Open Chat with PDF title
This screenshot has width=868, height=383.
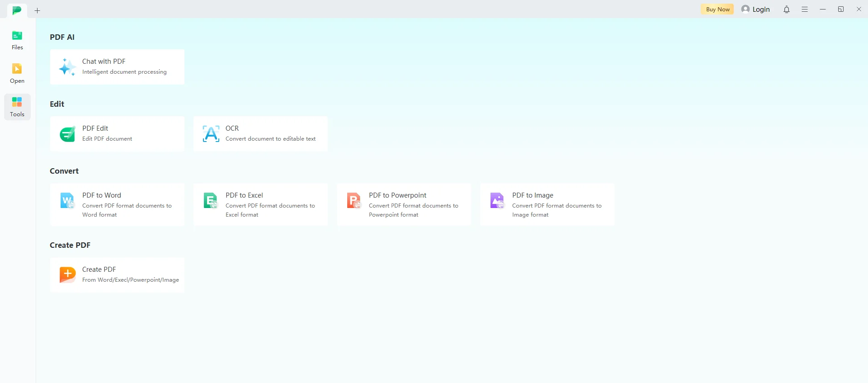pyautogui.click(x=104, y=61)
